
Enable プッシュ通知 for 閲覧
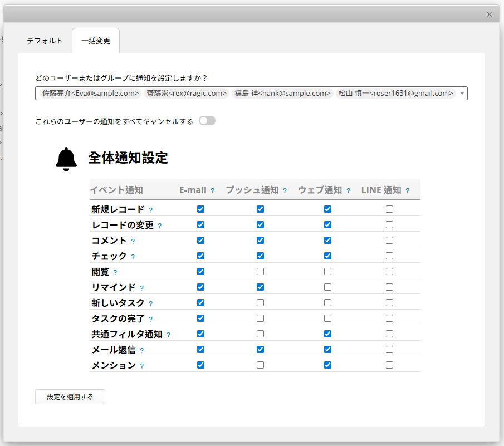click(x=261, y=272)
